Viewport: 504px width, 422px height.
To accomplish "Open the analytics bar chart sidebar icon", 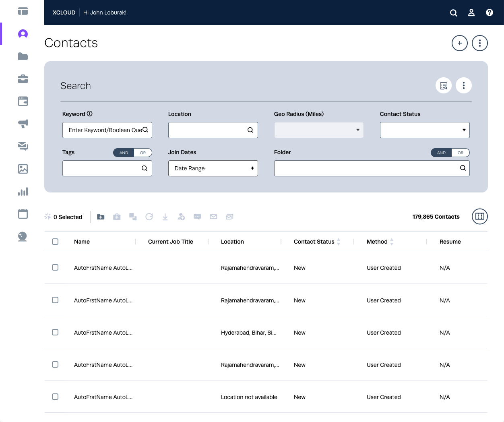I will click(x=23, y=192).
